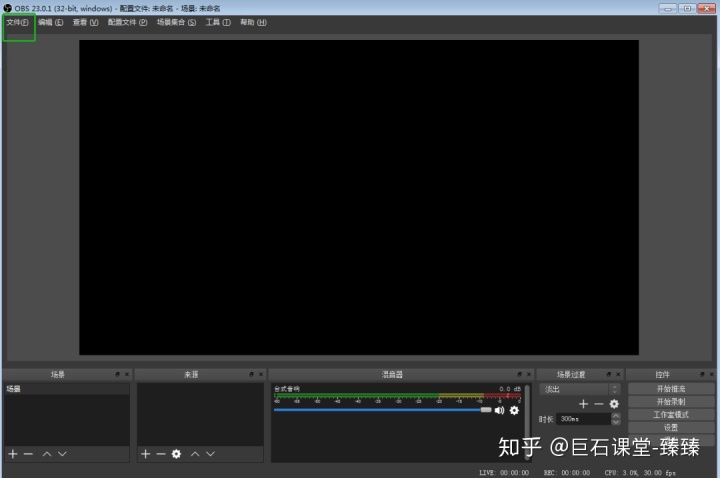Open the 工具(T) menu
Screen dimensions: 720x478
(x=218, y=22)
